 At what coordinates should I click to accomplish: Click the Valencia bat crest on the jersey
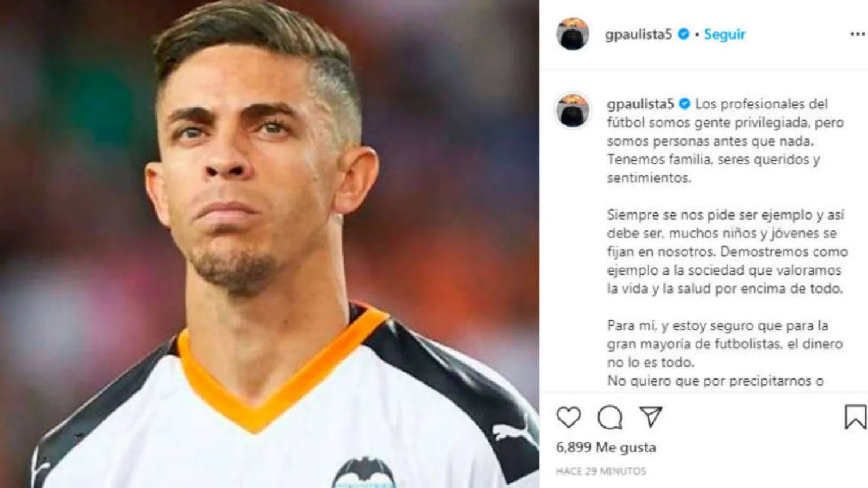[364, 473]
